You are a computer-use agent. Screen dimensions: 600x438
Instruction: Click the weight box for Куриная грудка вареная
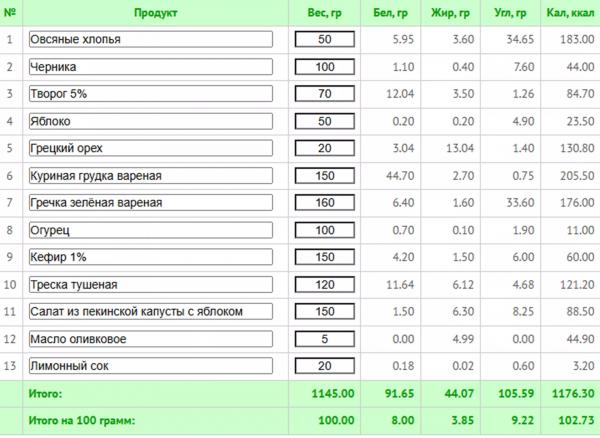(324, 176)
